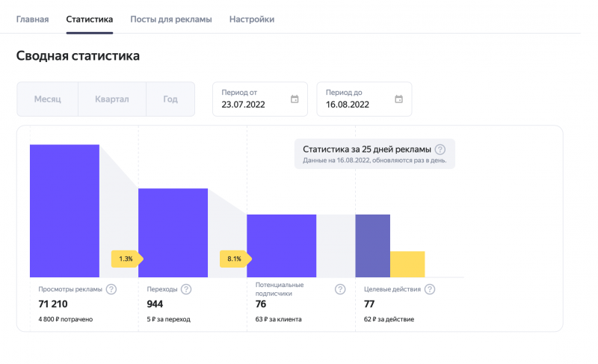
Task: Click the Статистика tab
Action: [89, 19]
